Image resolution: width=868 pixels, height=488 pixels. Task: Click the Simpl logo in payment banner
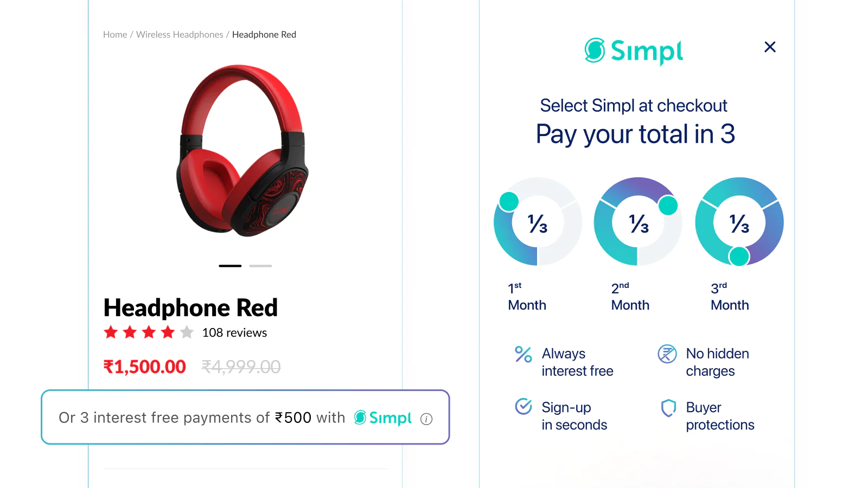(383, 418)
